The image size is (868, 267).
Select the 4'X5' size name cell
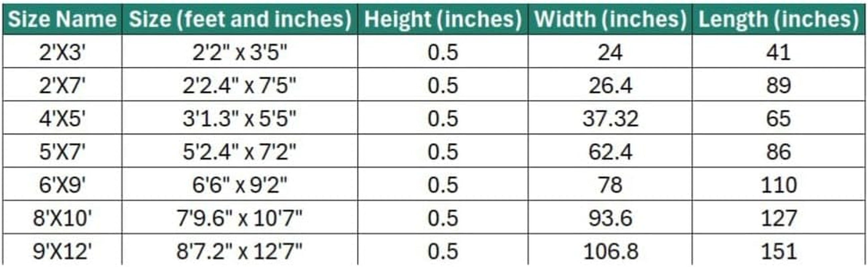coord(62,118)
